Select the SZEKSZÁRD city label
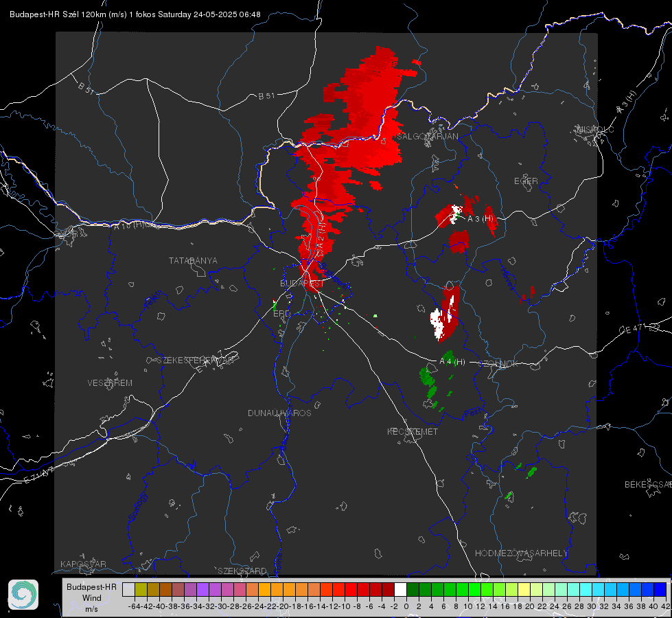The width and height of the screenshot is (672, 618). (242, 571)
